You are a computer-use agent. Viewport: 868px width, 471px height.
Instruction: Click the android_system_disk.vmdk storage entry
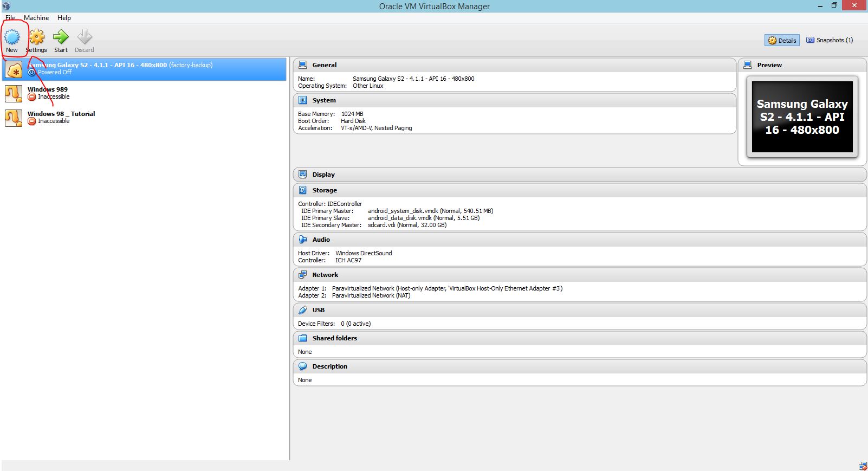pyautogui.click(x=430, y=211)
